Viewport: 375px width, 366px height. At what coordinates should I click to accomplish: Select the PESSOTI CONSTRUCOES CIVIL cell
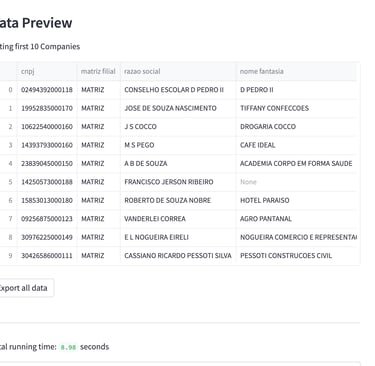(296, 256)
